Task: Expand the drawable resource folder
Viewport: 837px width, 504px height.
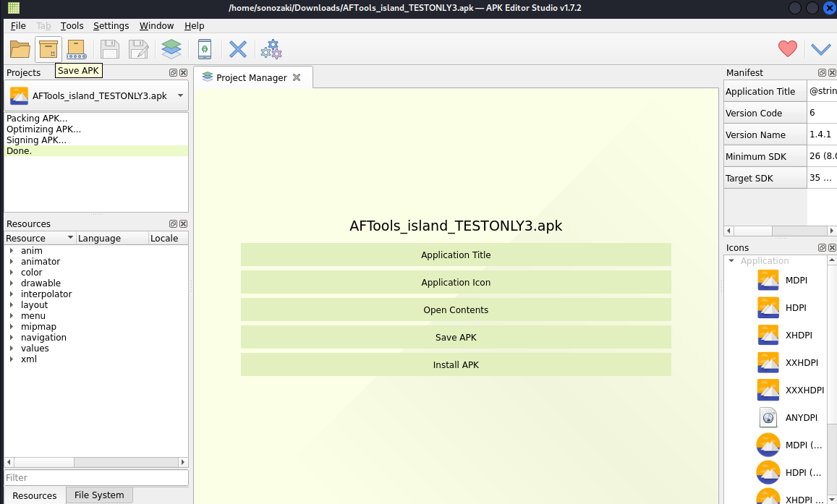Action: 11,283
